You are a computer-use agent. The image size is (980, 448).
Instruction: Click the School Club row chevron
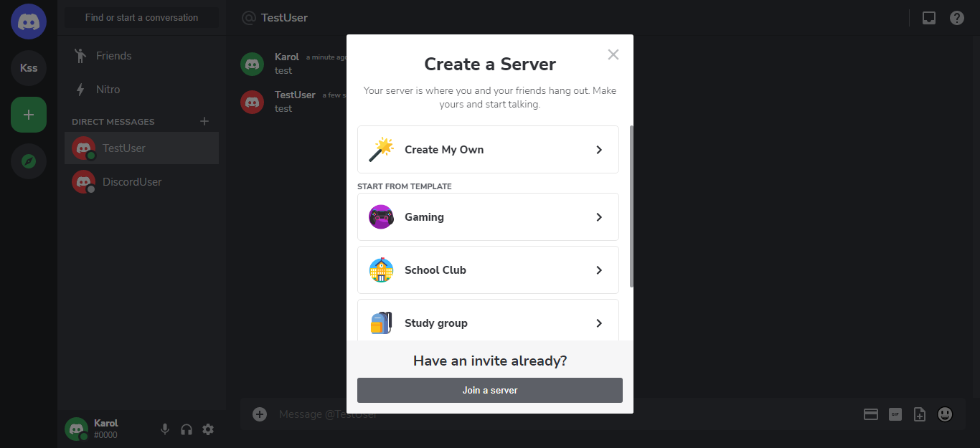(600, 270)
